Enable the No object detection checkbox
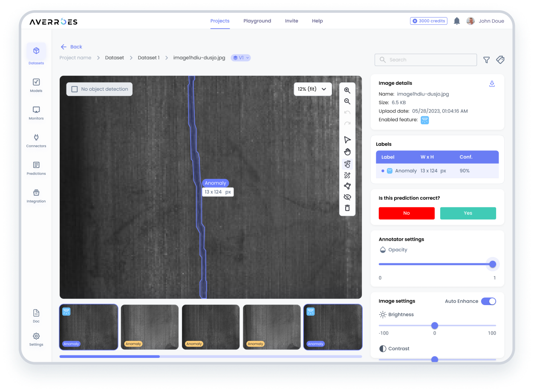This screenshot has width=534, height=392. (74, 89)
